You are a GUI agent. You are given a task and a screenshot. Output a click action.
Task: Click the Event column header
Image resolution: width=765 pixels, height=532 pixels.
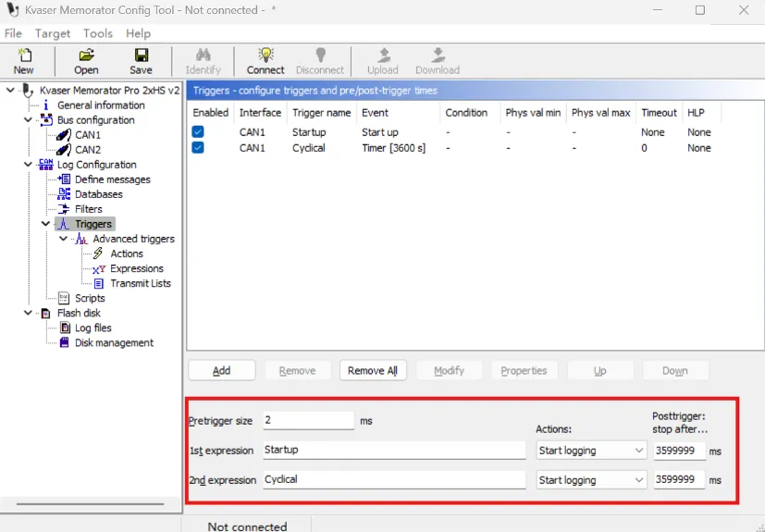[398, 113]
